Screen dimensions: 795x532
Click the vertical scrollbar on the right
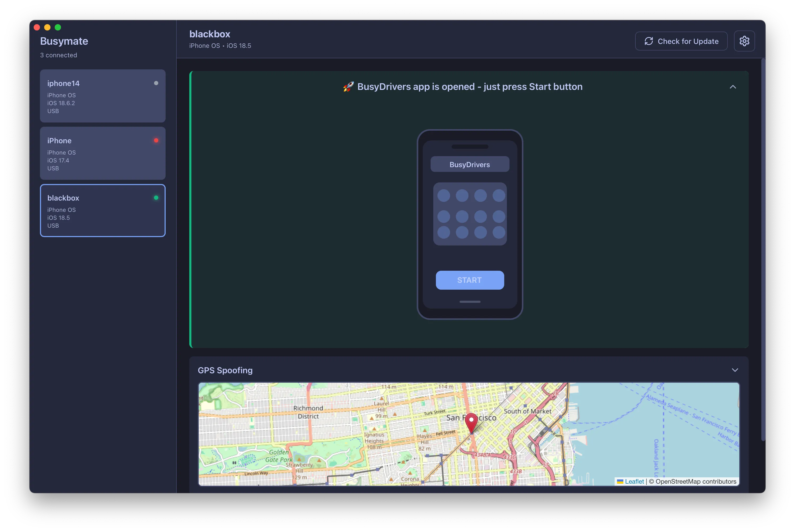[x=763, y=249]
